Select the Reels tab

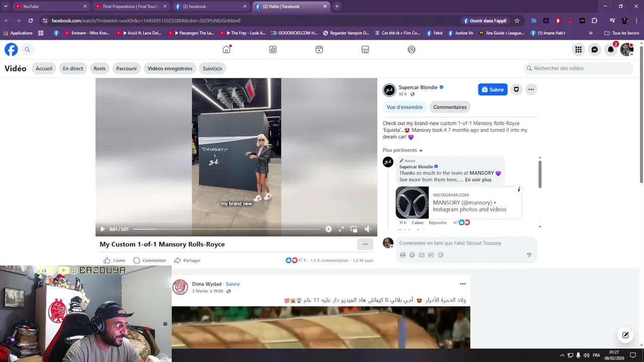pyautogui.click(x=100, y=68)
